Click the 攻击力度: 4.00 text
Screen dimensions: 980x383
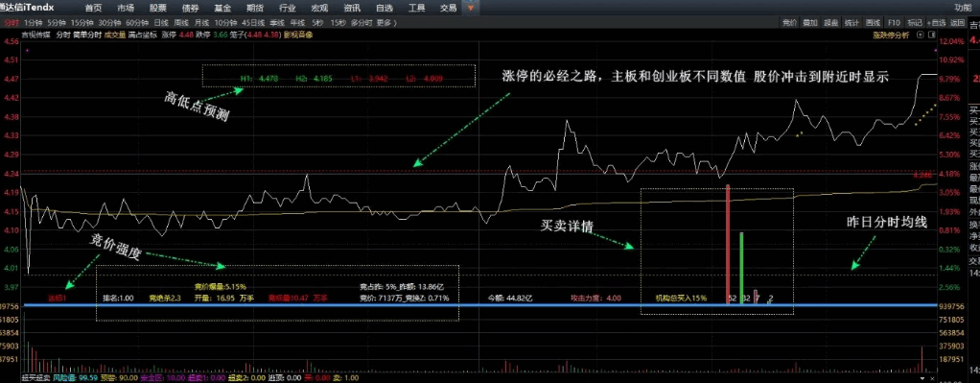point(595,299)
